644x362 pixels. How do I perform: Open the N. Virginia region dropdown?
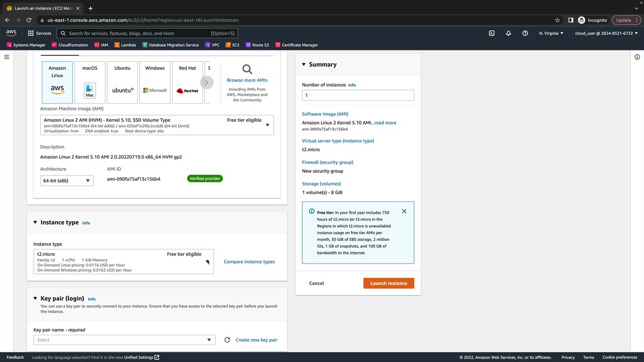[x=551, y=33]
